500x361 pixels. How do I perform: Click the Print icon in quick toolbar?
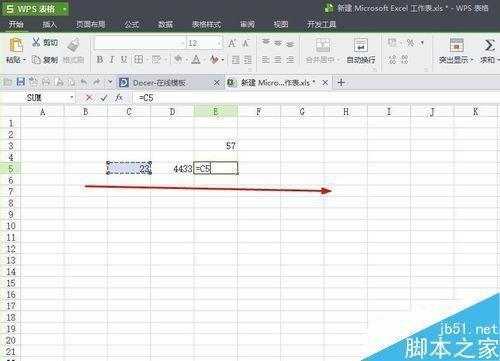pos(46,82)
